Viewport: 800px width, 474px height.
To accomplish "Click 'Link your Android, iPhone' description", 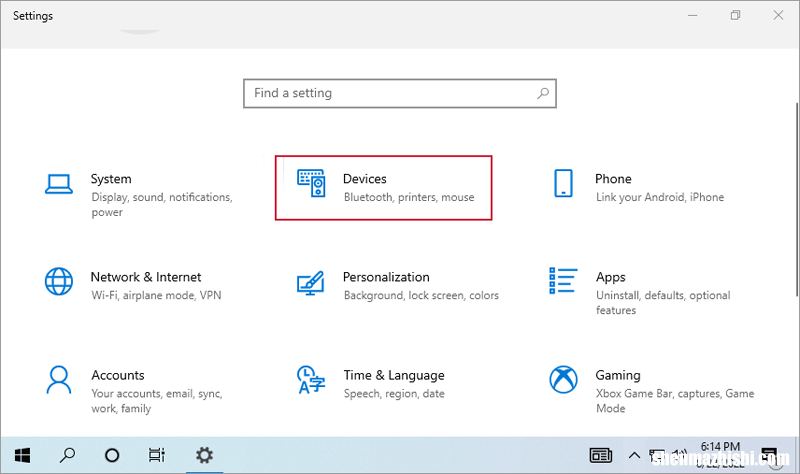I will coord(660,197).
